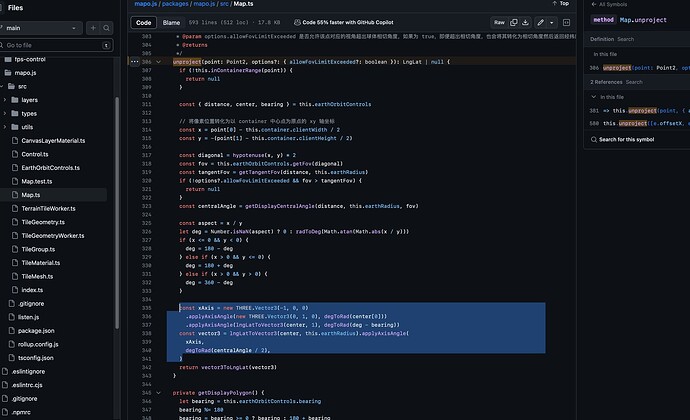Click the file tree scrollbar
Image resolution: width=690 pixels, height=420 pixels.
(117, 213)
